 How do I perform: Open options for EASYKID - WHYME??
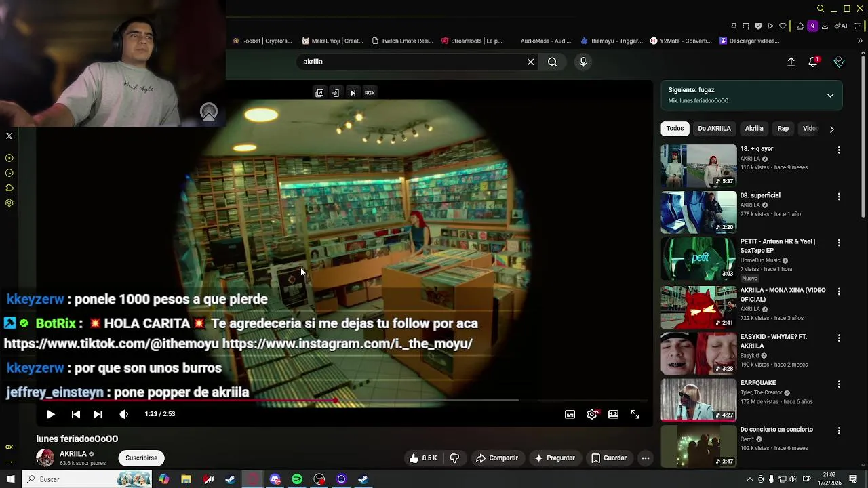point(839,338)
